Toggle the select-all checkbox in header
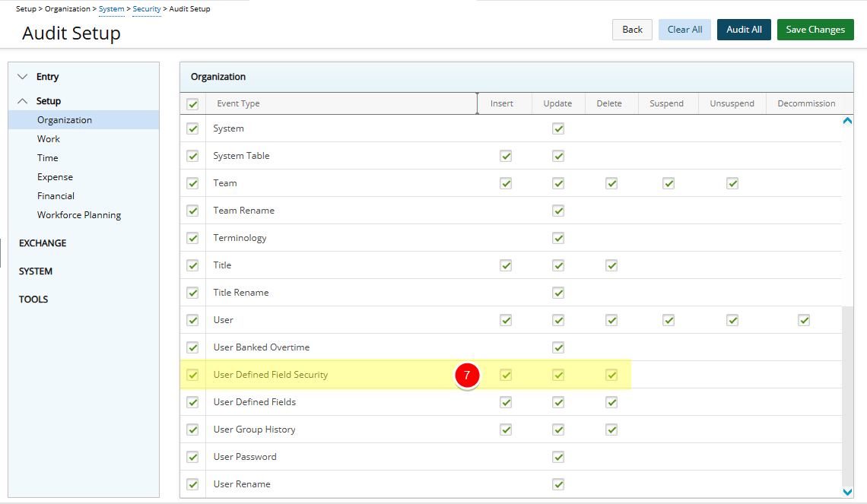The height and width of the screenshot is (504, 867). [x=192, y=104]
